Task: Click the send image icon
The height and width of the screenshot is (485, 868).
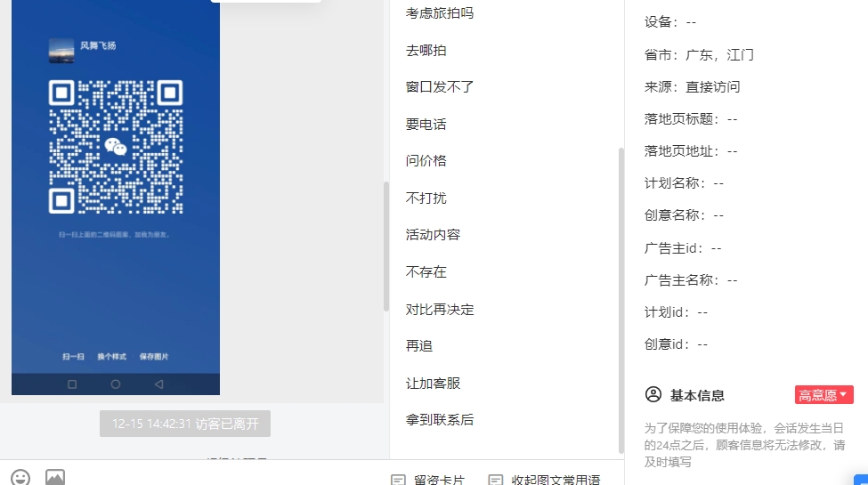Action: point(55,477)
